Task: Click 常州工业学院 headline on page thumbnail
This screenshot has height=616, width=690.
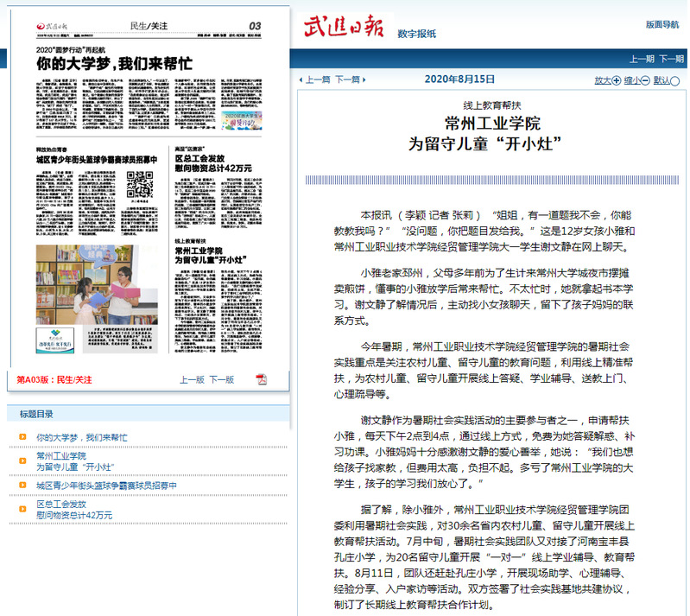Action: click(211, 256)
